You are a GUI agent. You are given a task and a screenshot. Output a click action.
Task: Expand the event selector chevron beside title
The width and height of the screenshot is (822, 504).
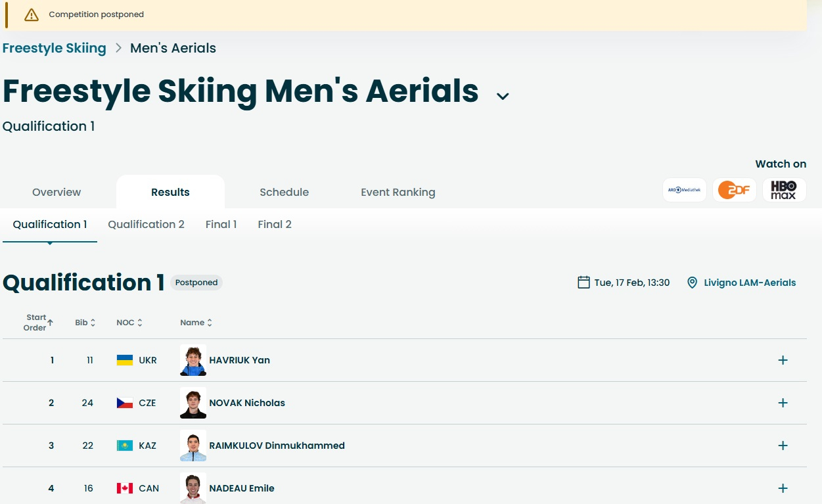point(503,97)
